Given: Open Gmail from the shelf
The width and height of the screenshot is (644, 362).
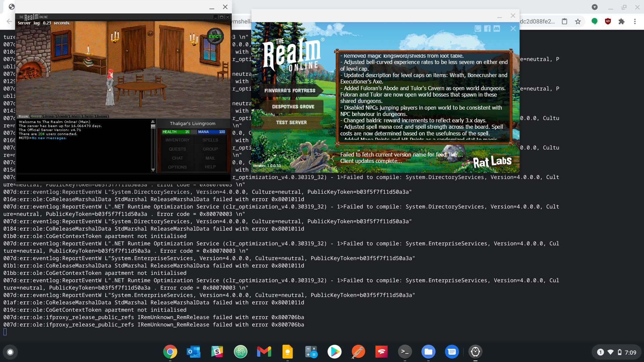Looking at the screenshot, I should click(x=264, y=352).
